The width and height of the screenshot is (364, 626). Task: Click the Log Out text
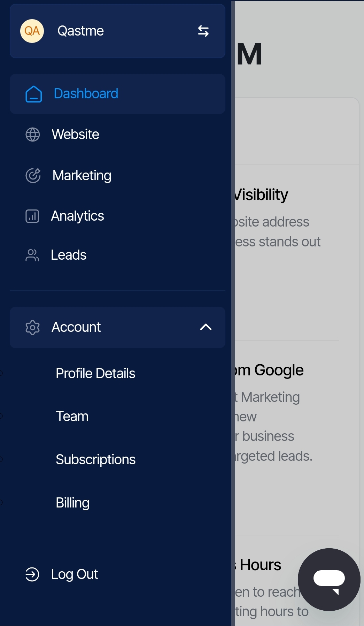tap(74, 574)
